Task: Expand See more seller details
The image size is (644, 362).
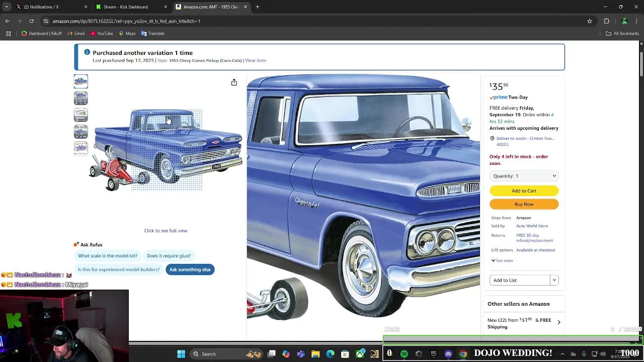Action: click(x=502, y=260)
